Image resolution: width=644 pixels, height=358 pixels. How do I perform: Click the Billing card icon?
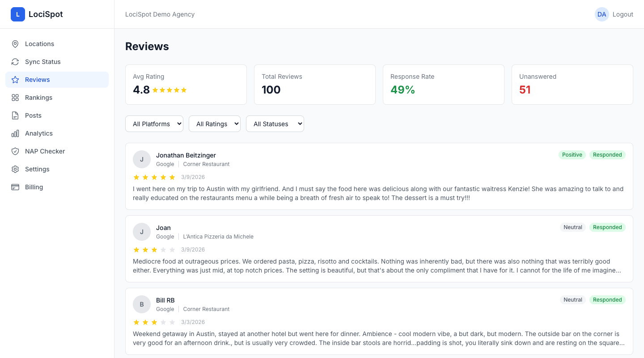tap(15, 187)
